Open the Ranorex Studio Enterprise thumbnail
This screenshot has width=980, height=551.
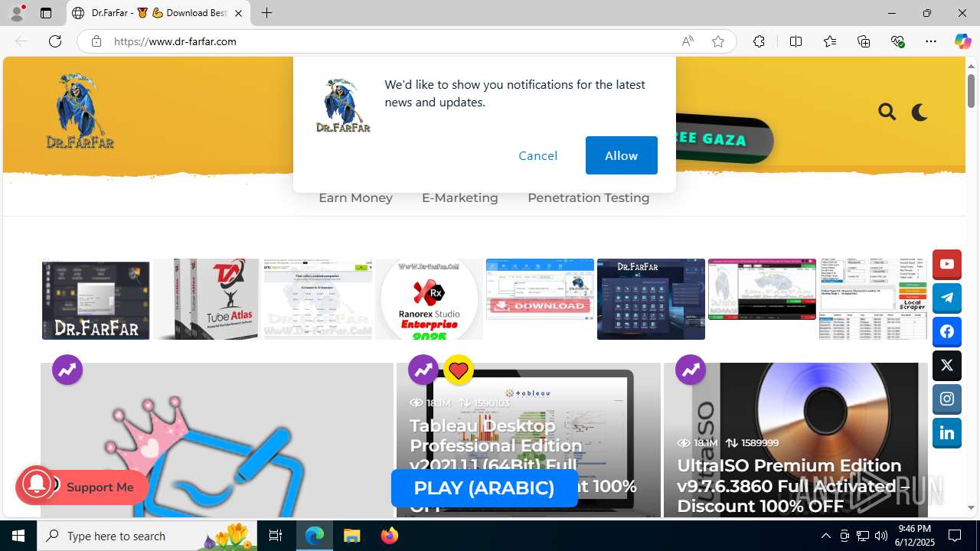(429, 299)
